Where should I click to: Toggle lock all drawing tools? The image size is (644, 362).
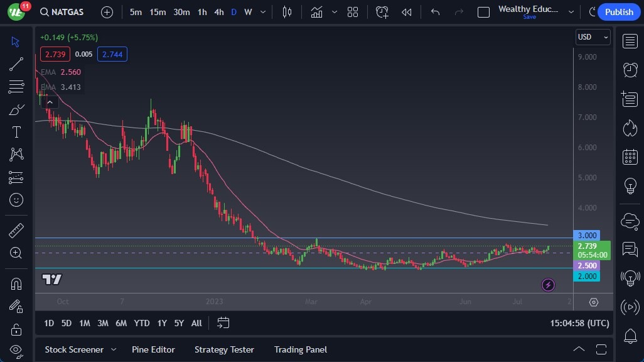tap(16, 328)
